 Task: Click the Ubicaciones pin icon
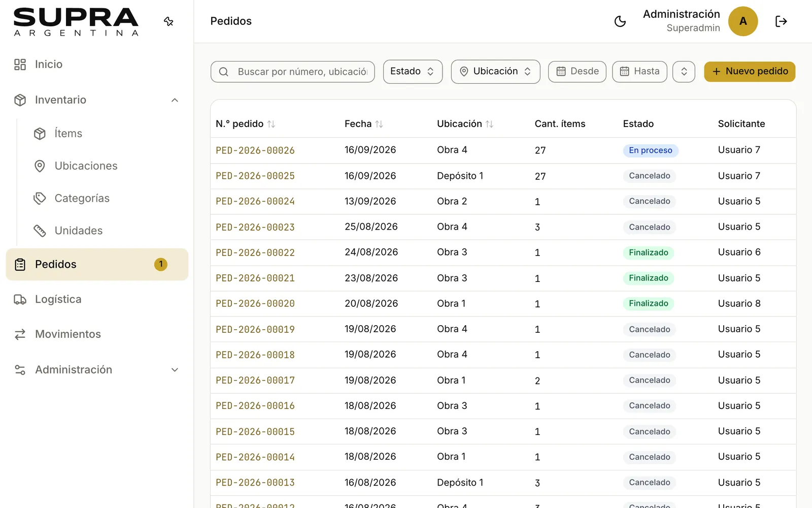tap(40, 166)
